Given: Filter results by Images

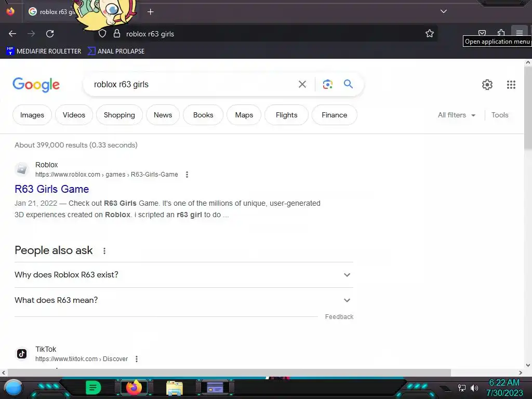Looking at the screenshot, I should pos(32,115).
